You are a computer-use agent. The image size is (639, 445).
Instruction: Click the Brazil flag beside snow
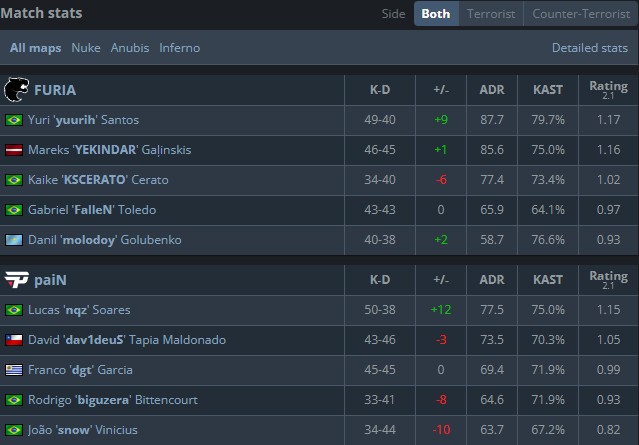coord(14,430)
